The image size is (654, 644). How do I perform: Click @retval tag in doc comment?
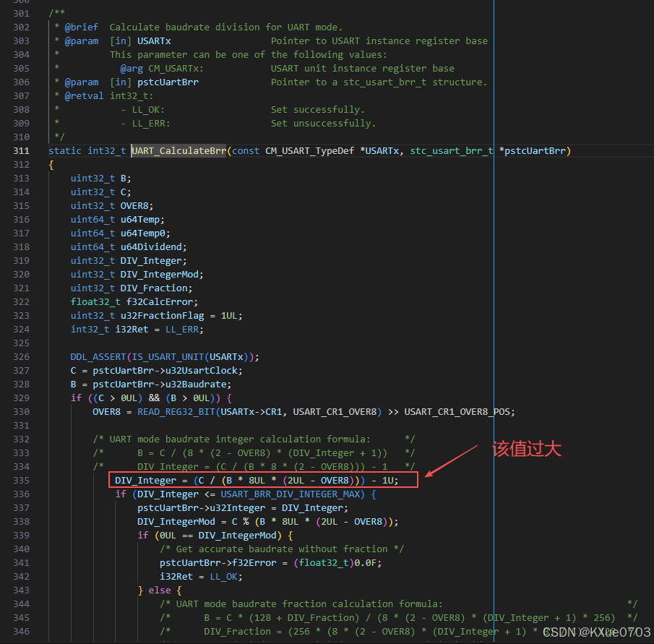85,96
